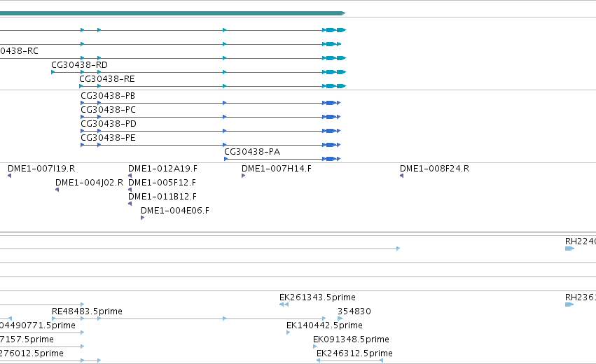This screenshot has width=596, height=364.
Task: Select the CG30438-RE terminal exon block
Action: [x=341, y=86]
